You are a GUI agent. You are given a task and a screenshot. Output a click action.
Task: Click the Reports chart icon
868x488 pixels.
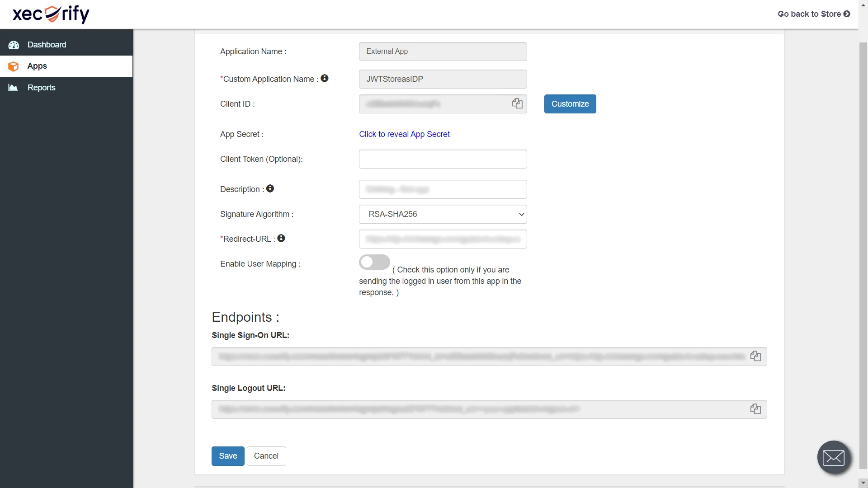tap(13, 88)
